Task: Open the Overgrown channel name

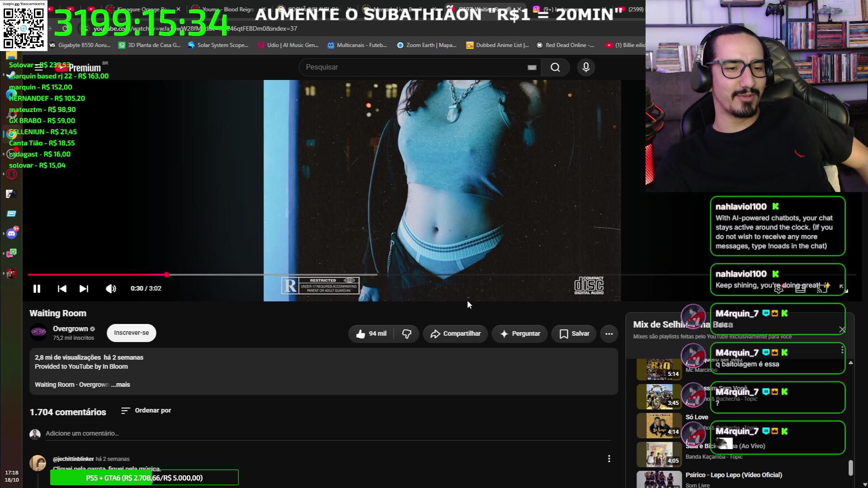Action: click(71, 329)
